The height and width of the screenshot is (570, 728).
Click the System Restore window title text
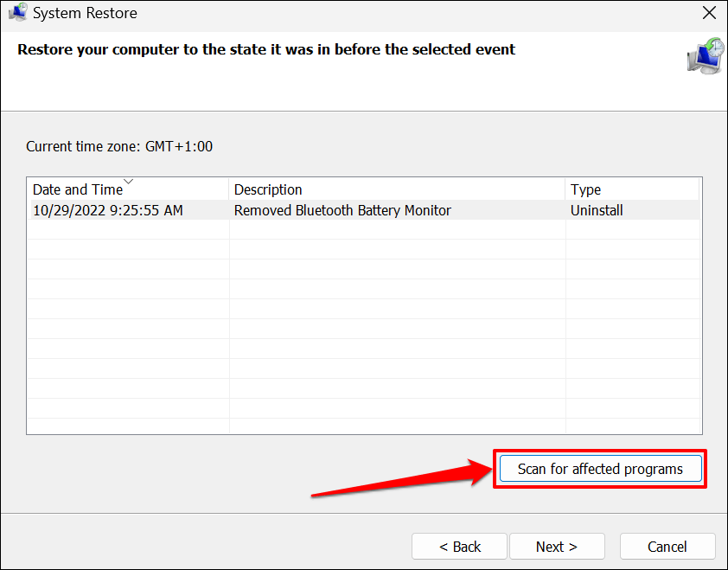tap(85, 13)
